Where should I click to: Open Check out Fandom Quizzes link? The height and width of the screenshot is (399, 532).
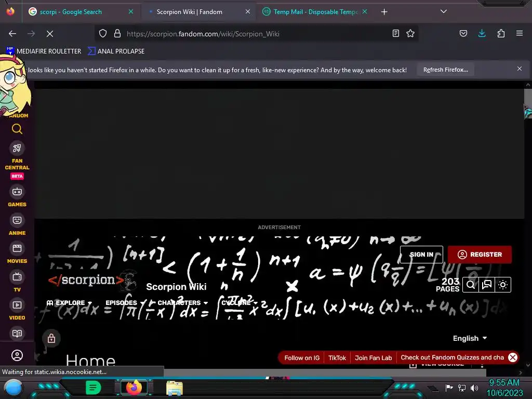[x=452, y=357]
